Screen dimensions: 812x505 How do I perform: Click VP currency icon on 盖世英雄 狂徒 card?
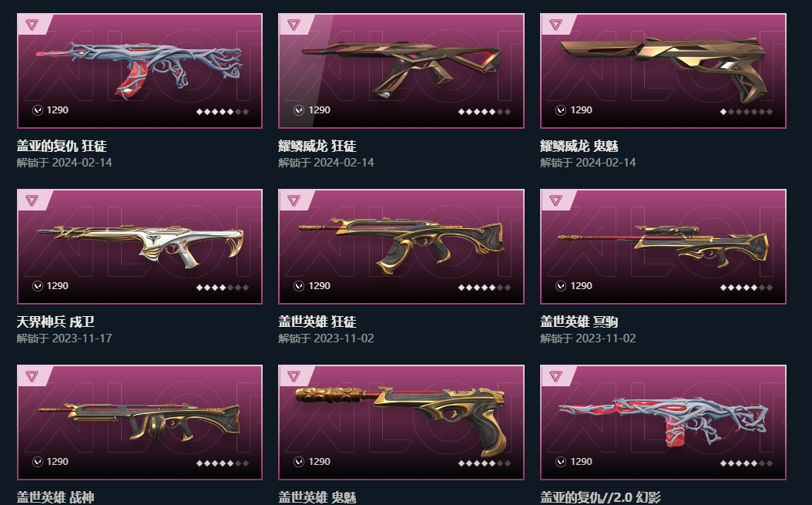tap(299, 286)
